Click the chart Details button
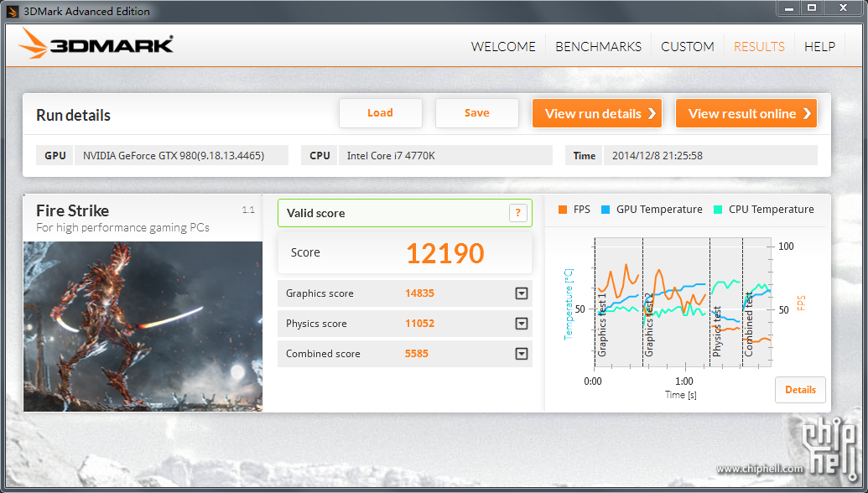 (800, 390)
